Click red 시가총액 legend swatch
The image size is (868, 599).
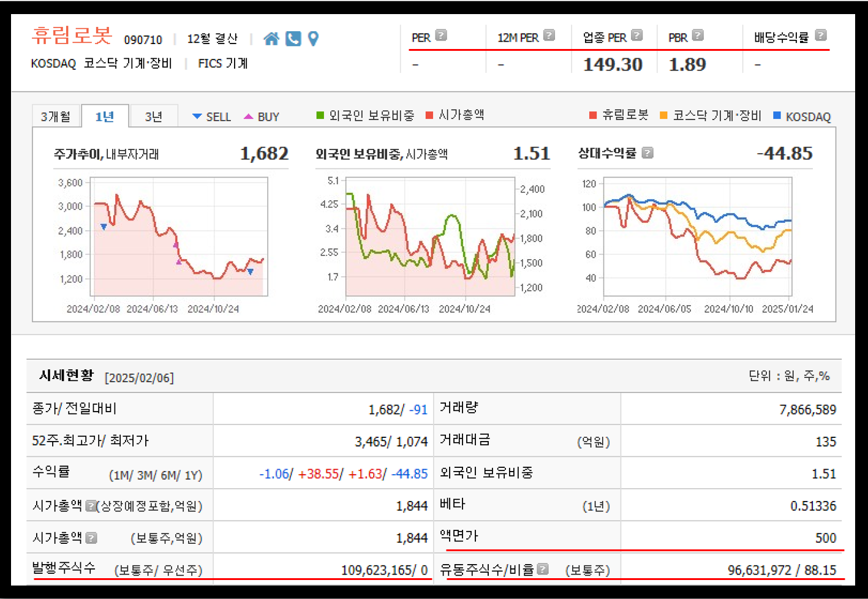(x=429, y=115)
